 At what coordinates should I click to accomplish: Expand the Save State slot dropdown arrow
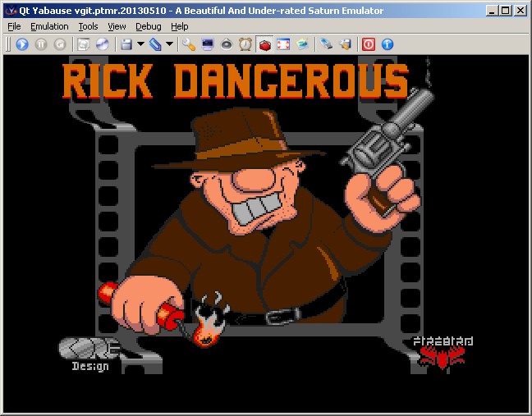click(140, 43)
